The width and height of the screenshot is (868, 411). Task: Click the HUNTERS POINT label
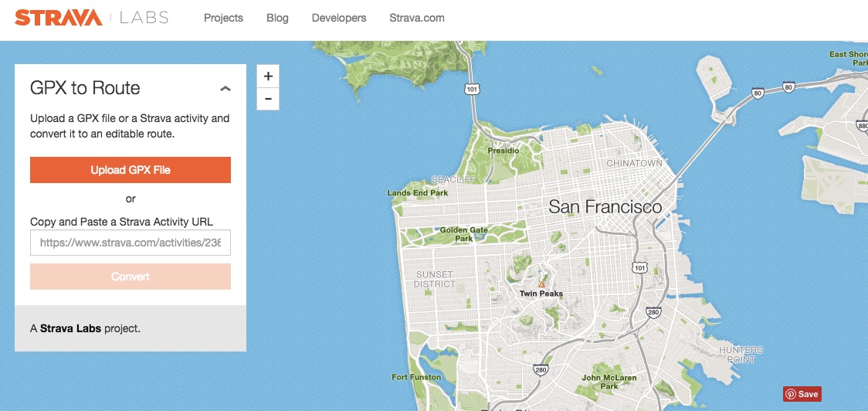coord(741,355)
